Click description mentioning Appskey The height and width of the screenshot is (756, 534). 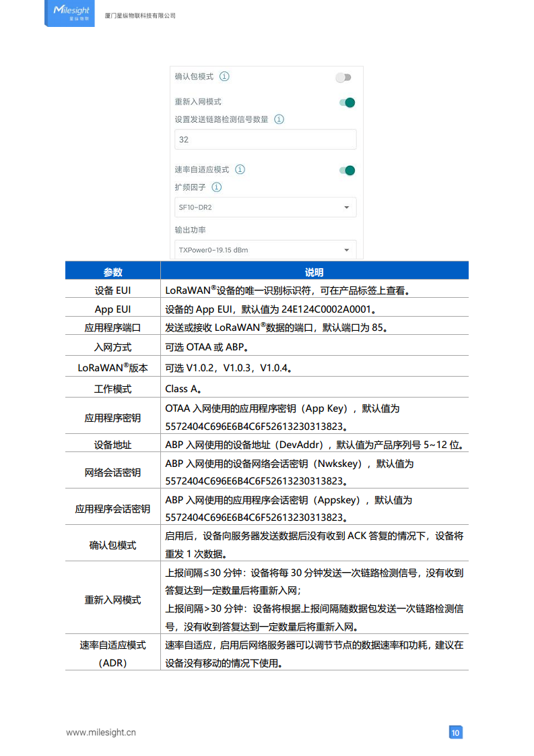[288, 508]
